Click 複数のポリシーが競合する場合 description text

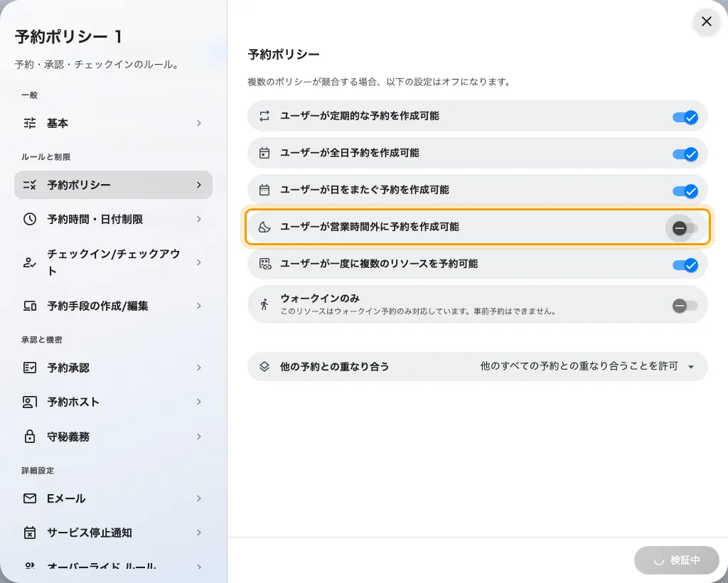click(x=379, y=82)
